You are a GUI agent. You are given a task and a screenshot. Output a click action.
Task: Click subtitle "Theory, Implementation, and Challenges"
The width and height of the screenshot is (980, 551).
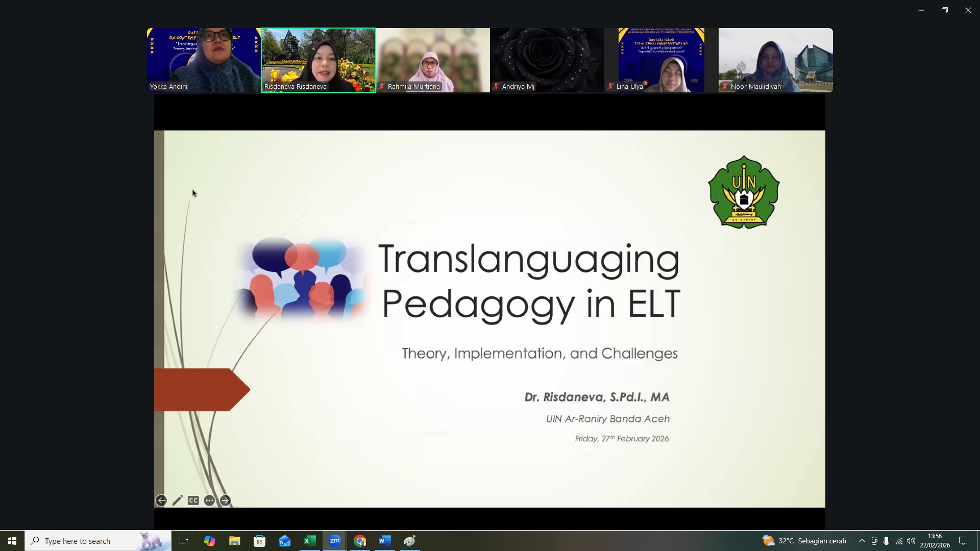click(540, 354)
